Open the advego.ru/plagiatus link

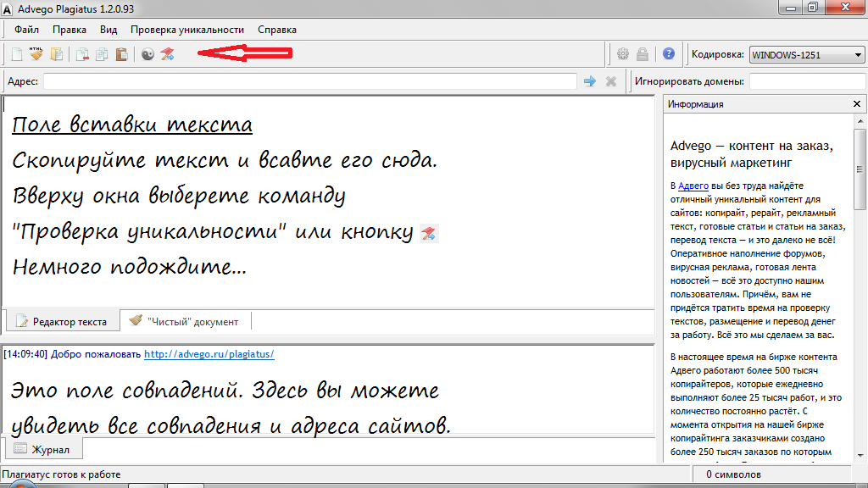click(209, 354)
